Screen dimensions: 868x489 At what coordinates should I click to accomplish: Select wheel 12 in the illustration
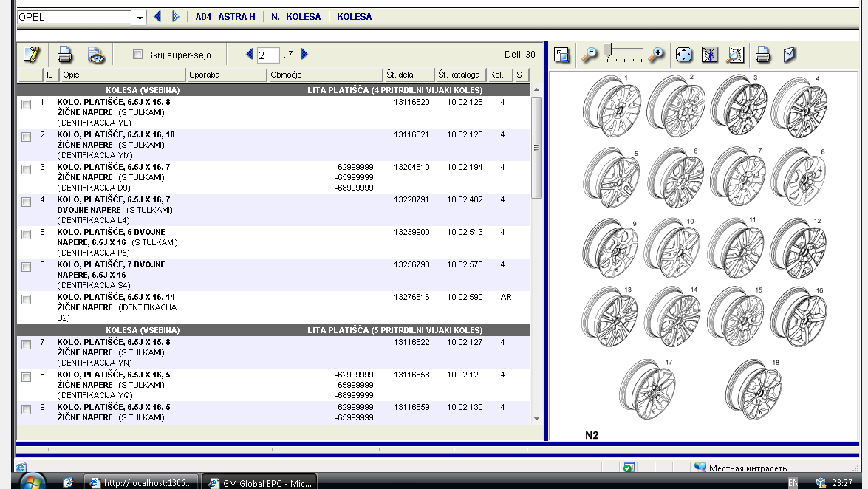coord(799,249)
